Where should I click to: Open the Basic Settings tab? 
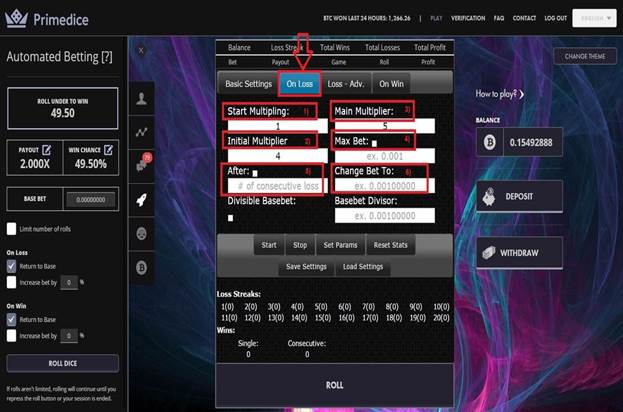tap(248, 85)
